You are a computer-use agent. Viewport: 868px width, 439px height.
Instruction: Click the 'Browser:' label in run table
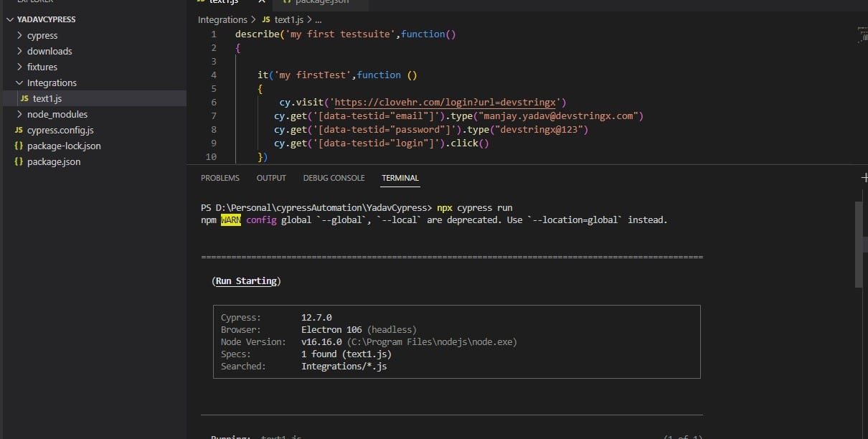coord(241,329)
